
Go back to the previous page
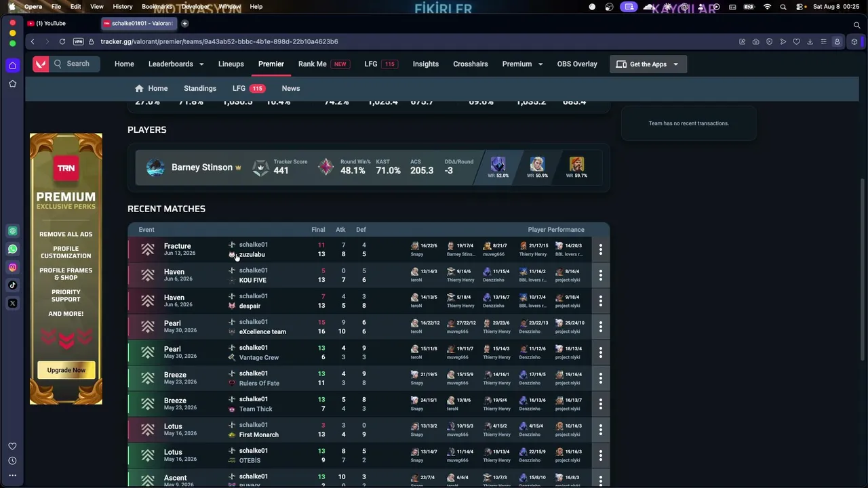pyautogui.click(x=33, y=41)
